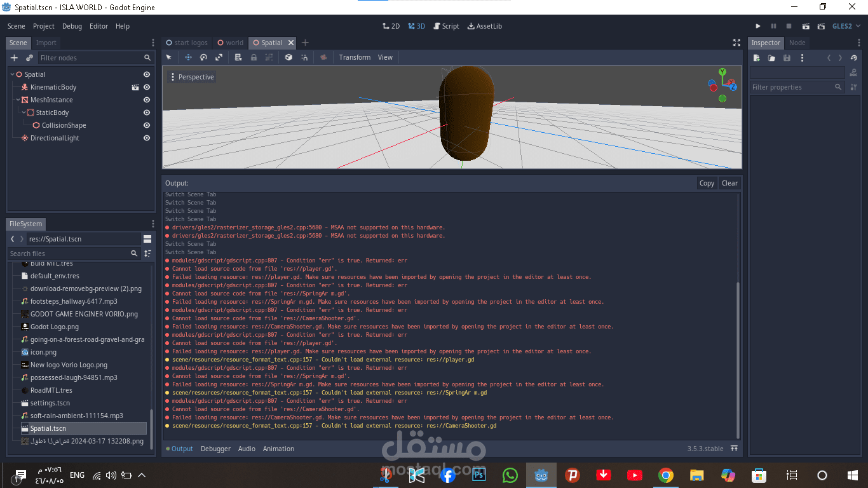Toggle visibility of the Spatial node

click(147, 74)
